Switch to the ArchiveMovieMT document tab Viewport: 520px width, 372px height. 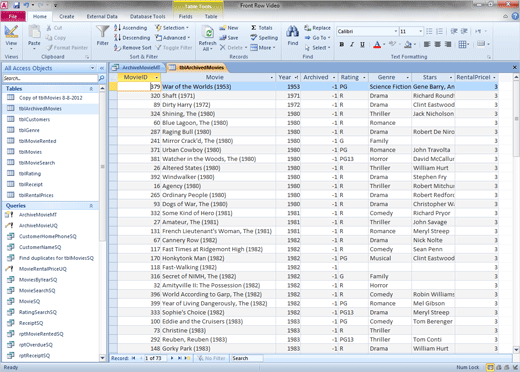point(137,68)
